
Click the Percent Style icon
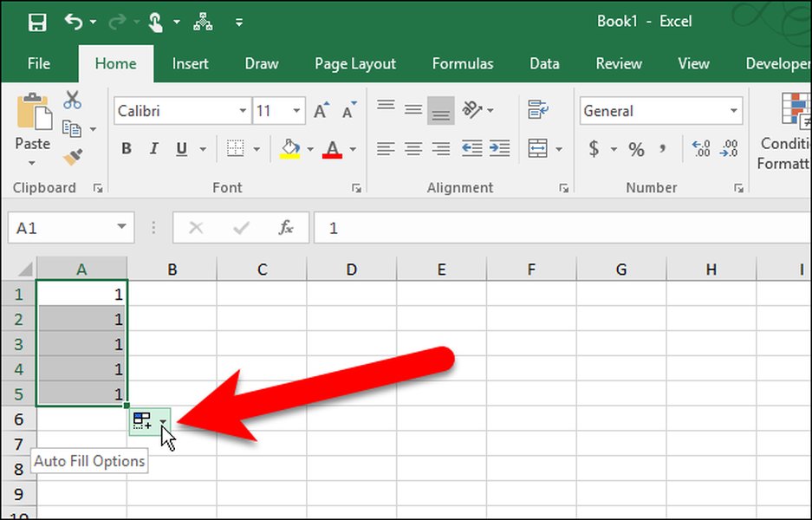(635, 148)
